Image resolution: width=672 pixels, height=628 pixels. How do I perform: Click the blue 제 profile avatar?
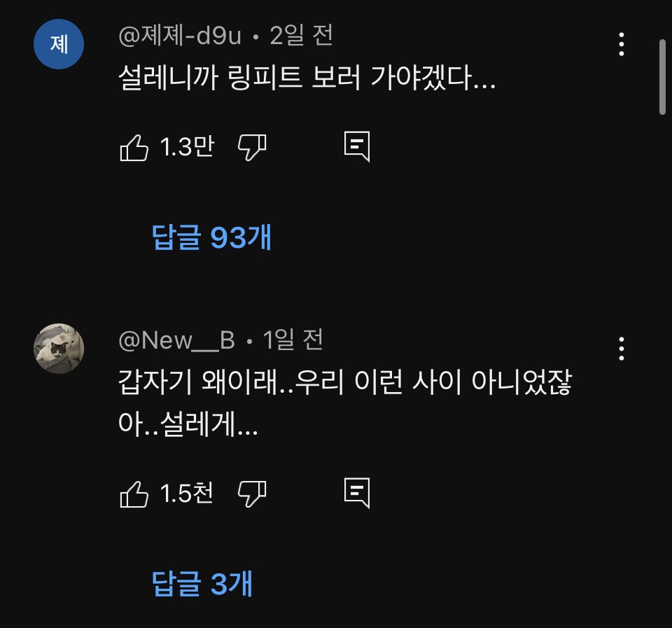(x=59, y=44)
